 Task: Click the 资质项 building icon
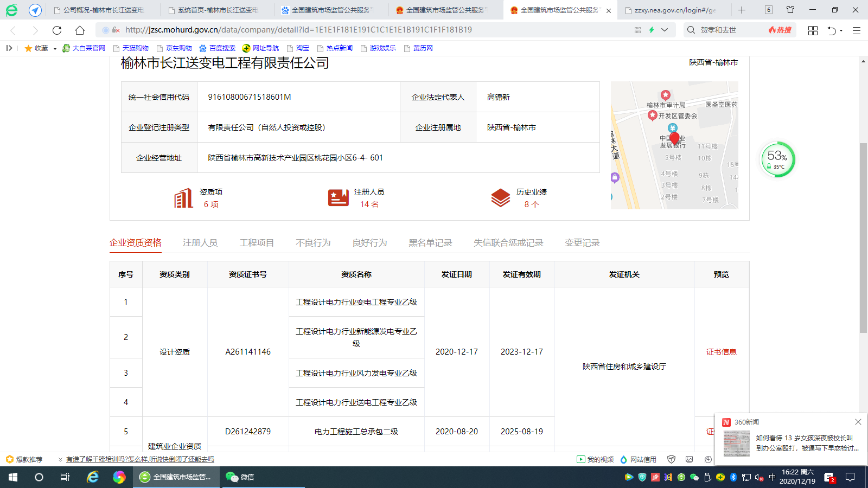point(183,198)
